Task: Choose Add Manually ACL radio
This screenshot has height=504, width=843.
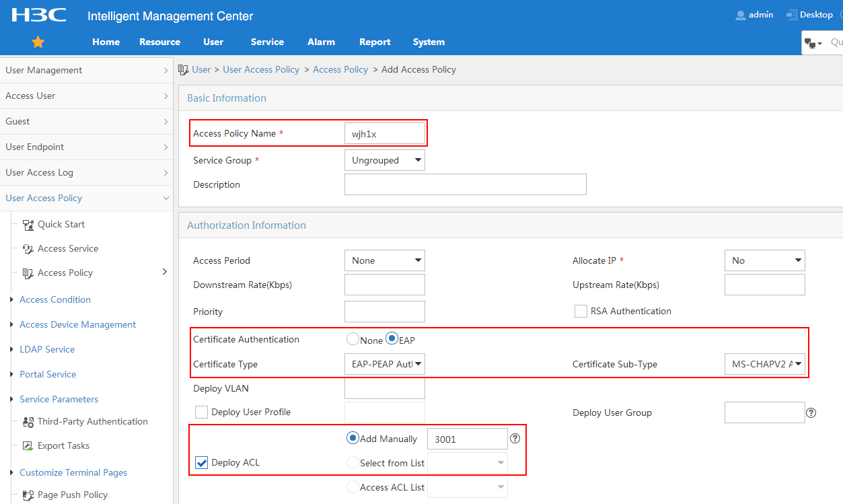Action: 353,438
